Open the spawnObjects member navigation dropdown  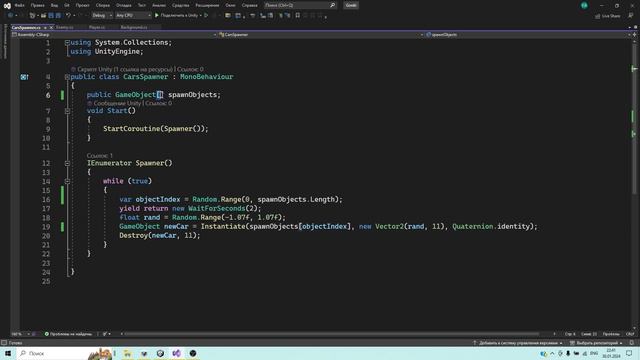click(x=528, y=35)
